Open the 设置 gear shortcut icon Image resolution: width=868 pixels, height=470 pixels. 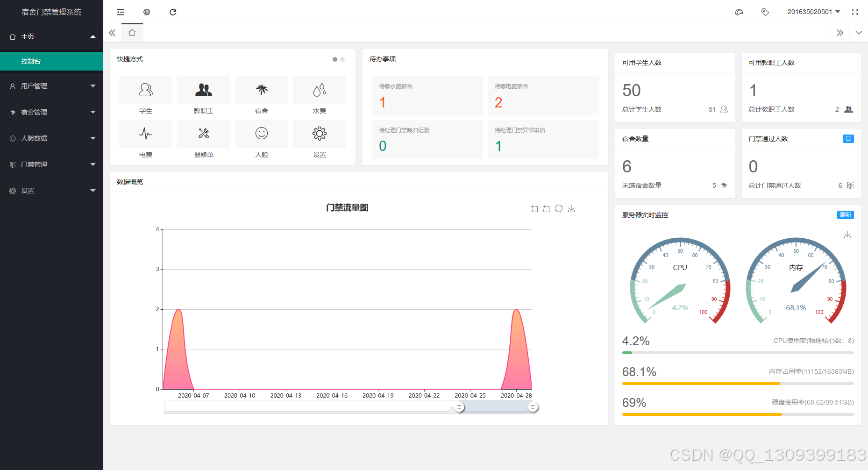point(320,134)
